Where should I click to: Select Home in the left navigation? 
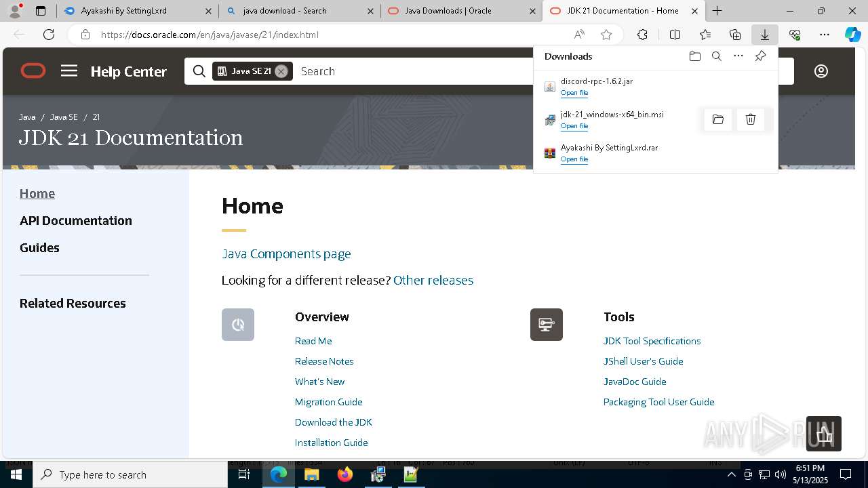(x=37, y=194)
